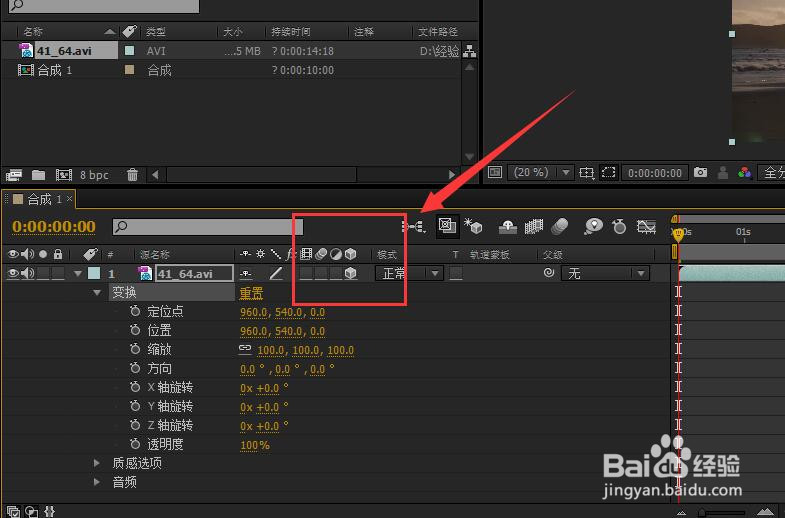Click the 模式 column header
The width and height of the screenshot is (785, 518).
point(387,255)
